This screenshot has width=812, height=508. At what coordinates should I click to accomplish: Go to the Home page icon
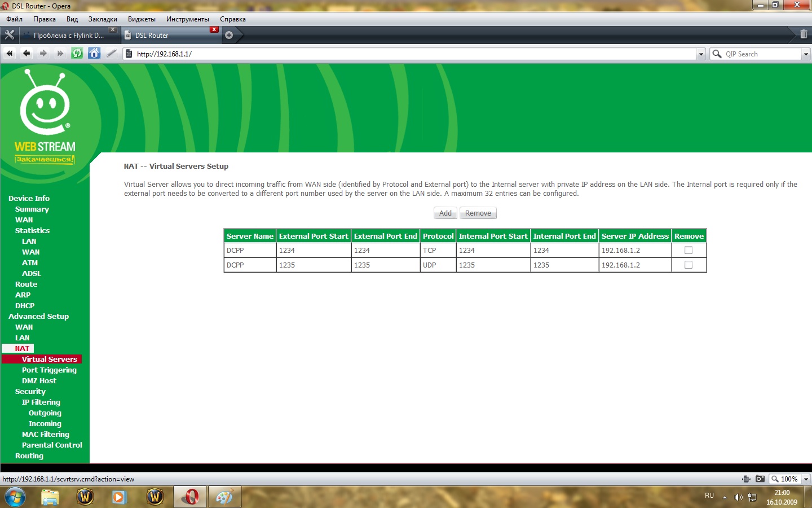94,54
